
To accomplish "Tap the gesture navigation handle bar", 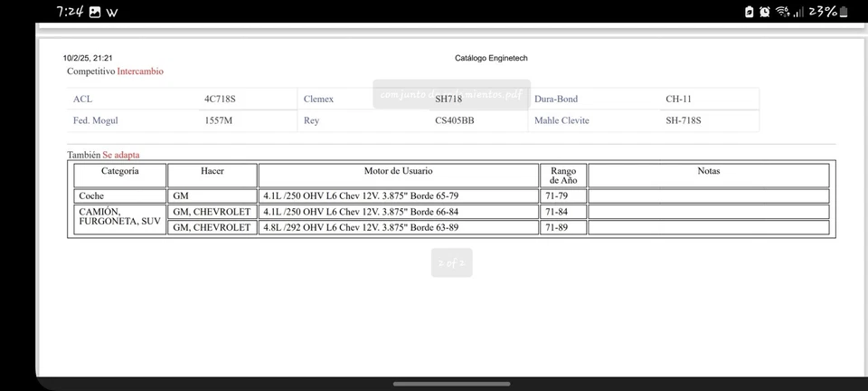I will tap(452, 383).
